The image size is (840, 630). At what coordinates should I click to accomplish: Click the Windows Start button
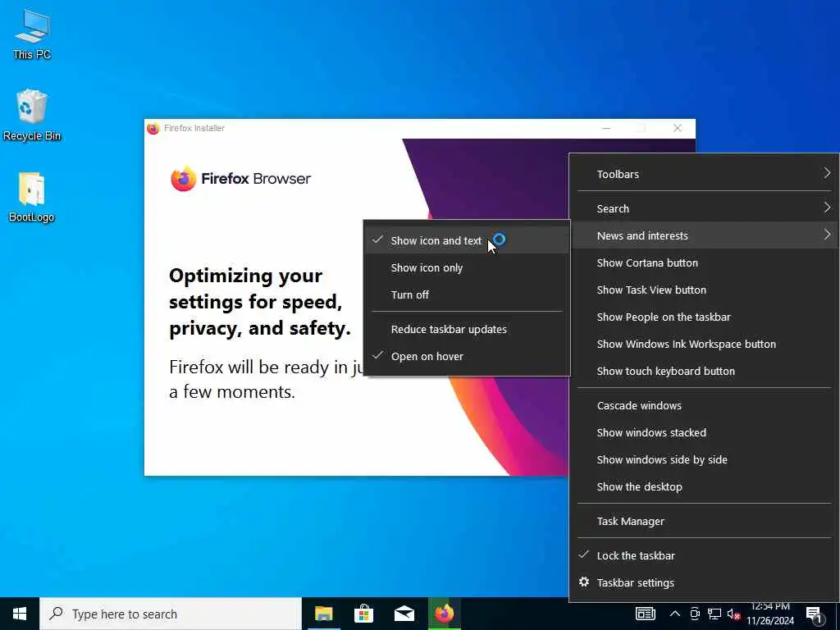coord(20,614)
